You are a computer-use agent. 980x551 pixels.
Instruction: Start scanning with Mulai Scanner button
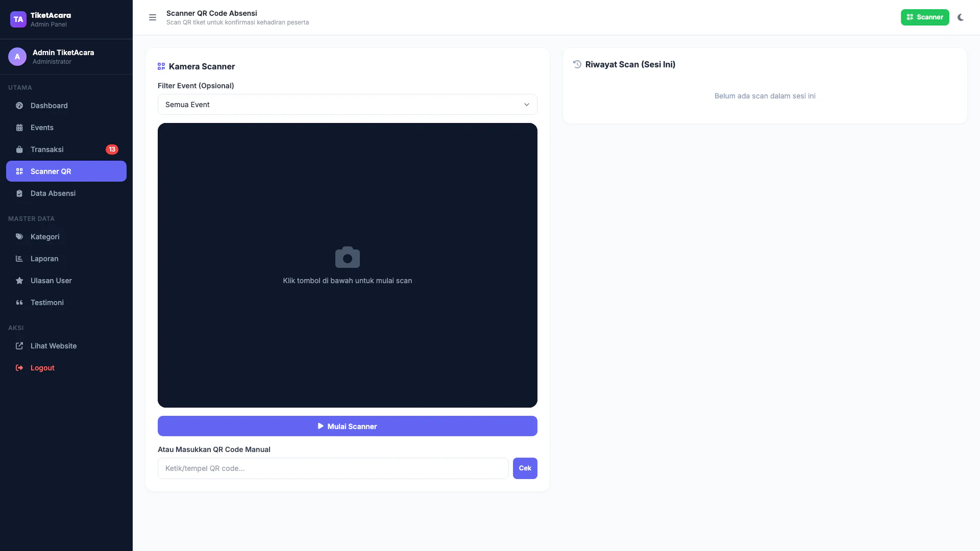tap(348, 426)
